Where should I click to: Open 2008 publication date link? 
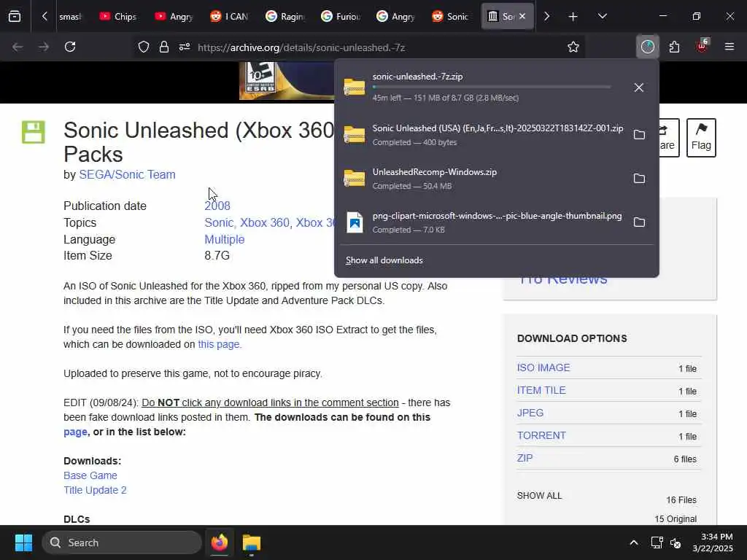(x=217, y=206)
